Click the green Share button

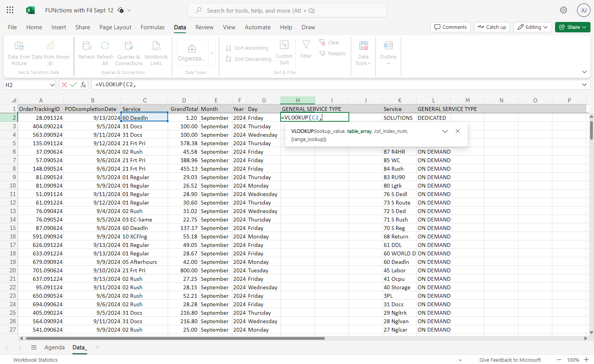(x=572, y=27)
